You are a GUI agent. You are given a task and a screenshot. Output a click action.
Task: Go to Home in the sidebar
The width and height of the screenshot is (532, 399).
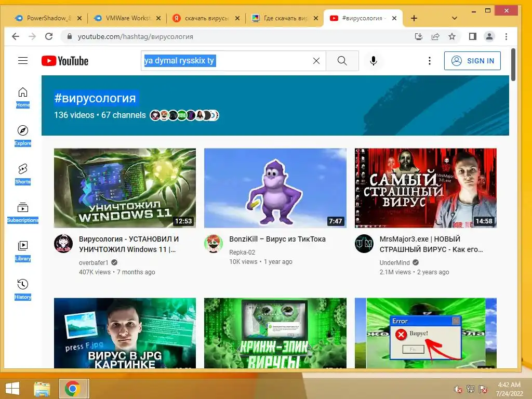(23, 97)
